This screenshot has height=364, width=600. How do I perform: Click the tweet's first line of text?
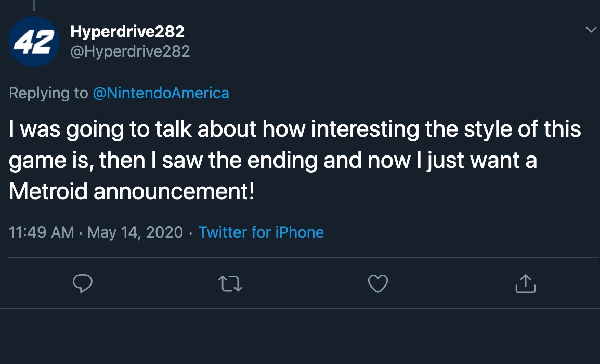[294, 129]
